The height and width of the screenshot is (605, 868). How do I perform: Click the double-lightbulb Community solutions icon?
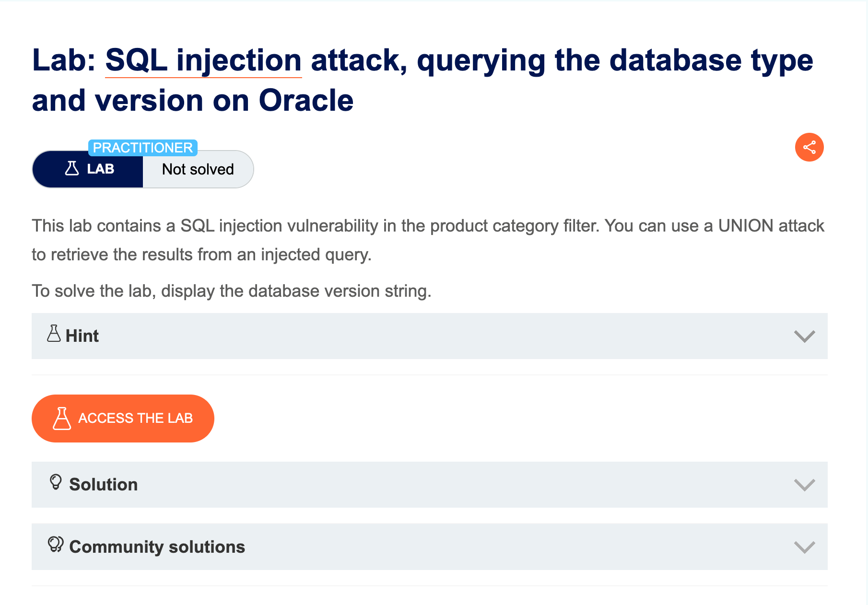[x=56, y=545]
